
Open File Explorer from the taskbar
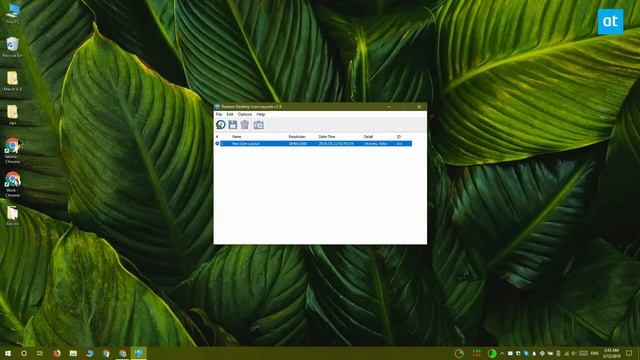click(x=73, y=353)
